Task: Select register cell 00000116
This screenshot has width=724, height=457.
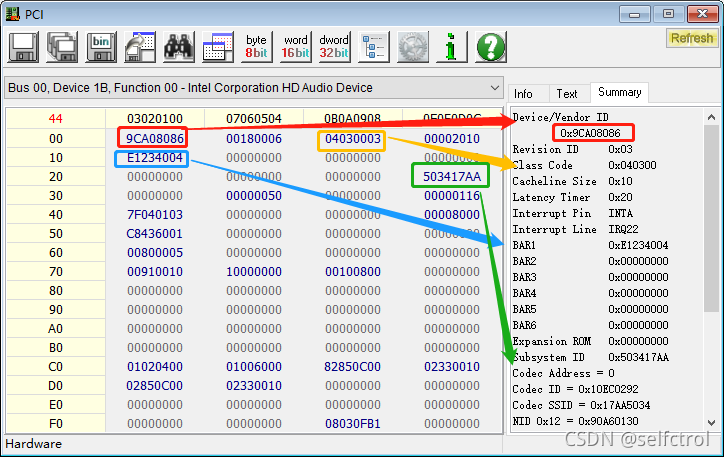Action: (x=452, y=196)
